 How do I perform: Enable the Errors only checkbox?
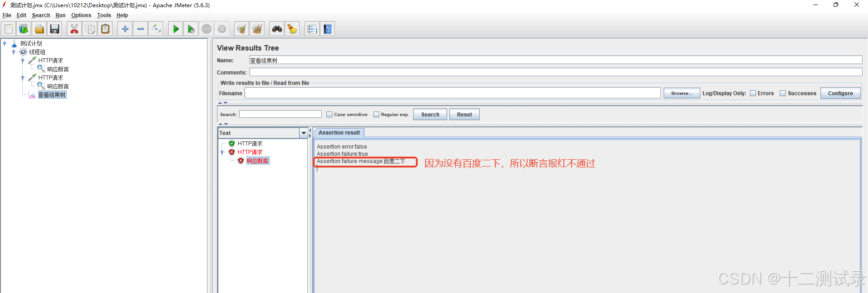click(x=753, y=93)
